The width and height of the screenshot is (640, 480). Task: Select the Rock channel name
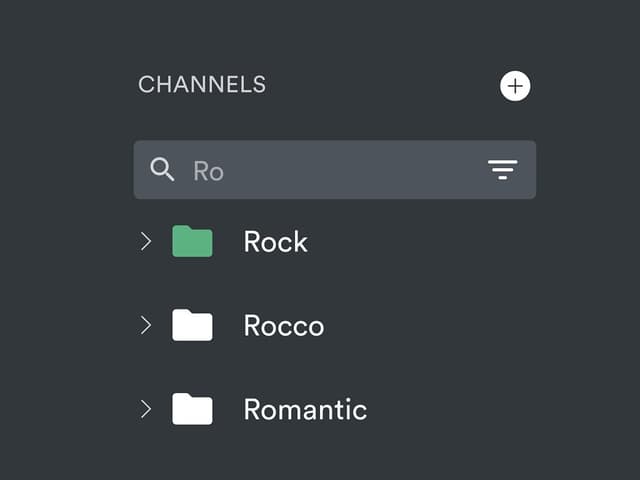tap(276, 242)
